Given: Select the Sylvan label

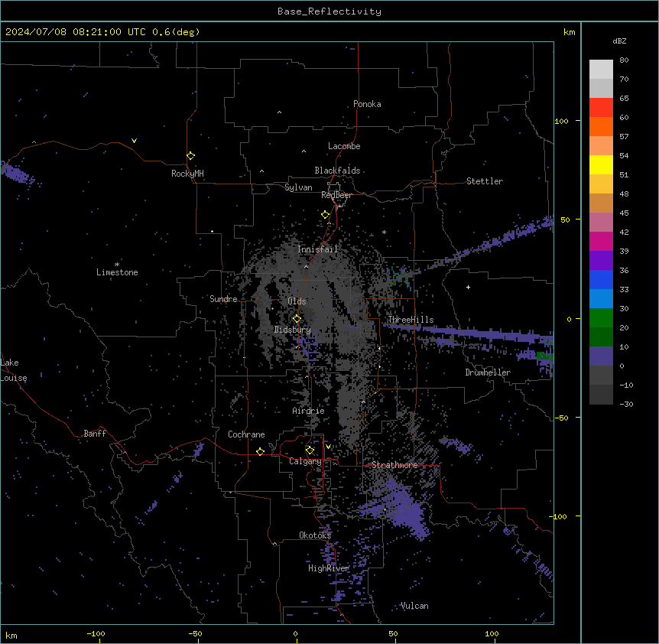Looking at the screenshot, I should [298, 187].
